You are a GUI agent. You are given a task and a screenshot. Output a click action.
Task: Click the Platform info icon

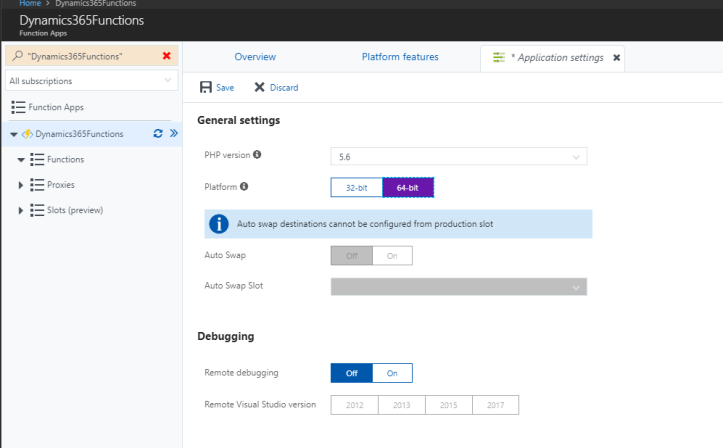tap(244, 186)
